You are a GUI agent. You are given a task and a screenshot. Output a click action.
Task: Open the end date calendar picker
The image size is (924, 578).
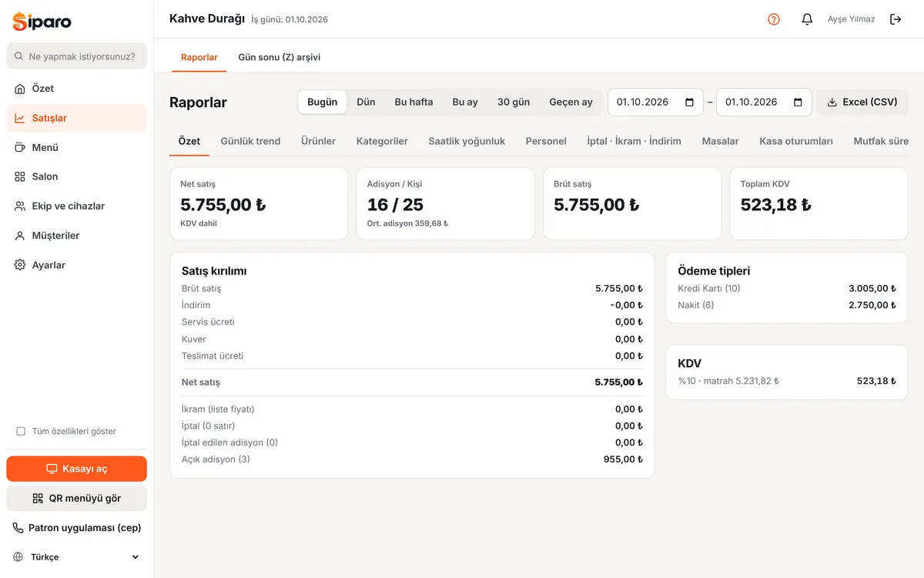click(x=798, y=102)
